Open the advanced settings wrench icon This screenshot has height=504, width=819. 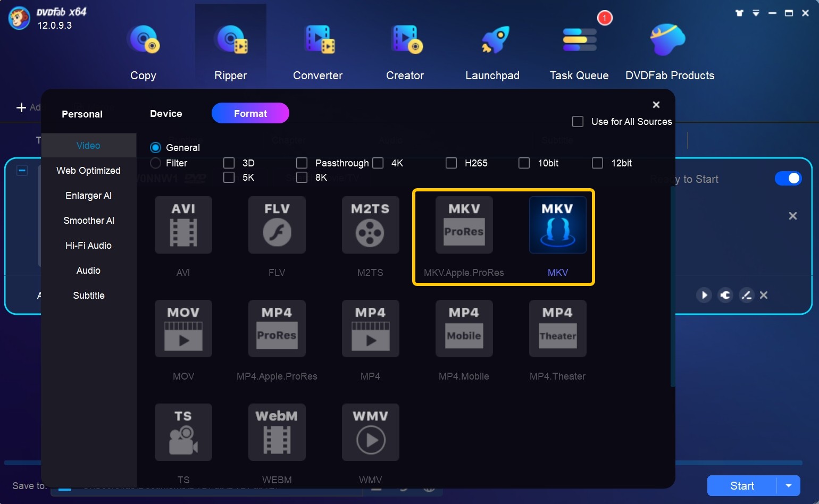pyautogui.click(x=725, y=295)
